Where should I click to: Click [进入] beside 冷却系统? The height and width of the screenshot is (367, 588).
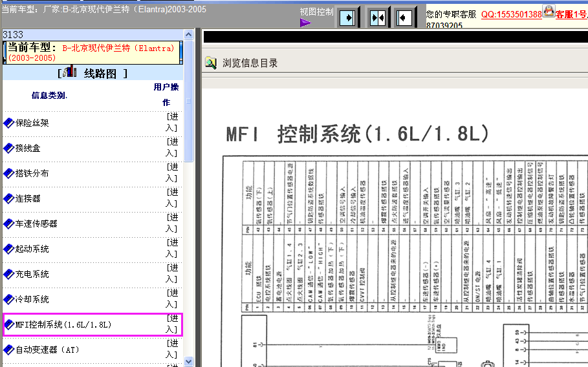pyautogui.click(x=171, y=299)
